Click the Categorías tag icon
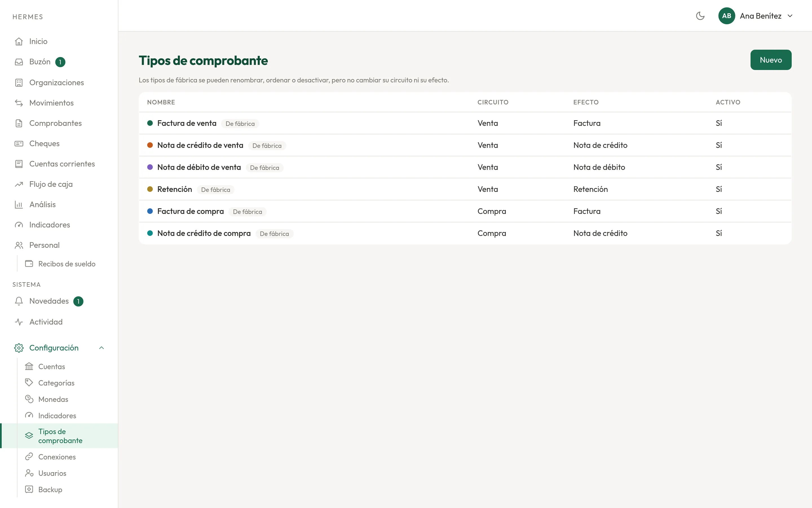Viewport: 812px width, 508px height. (29, 383)
